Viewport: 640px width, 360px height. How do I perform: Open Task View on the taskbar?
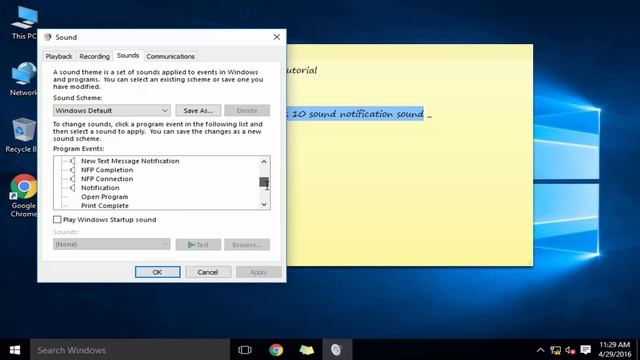[x=245, y=350]
